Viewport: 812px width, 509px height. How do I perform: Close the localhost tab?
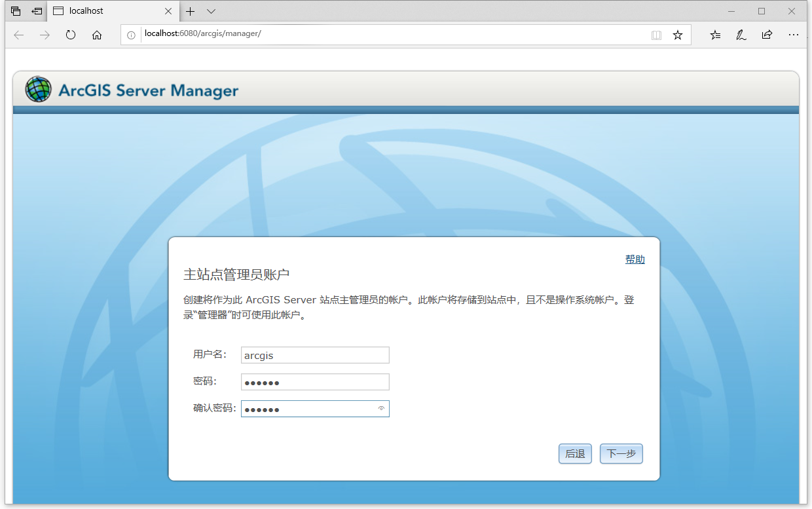coord(168,11)
